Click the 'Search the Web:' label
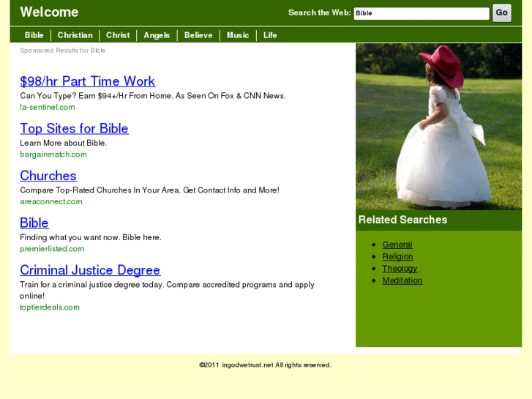 [320, 12]
